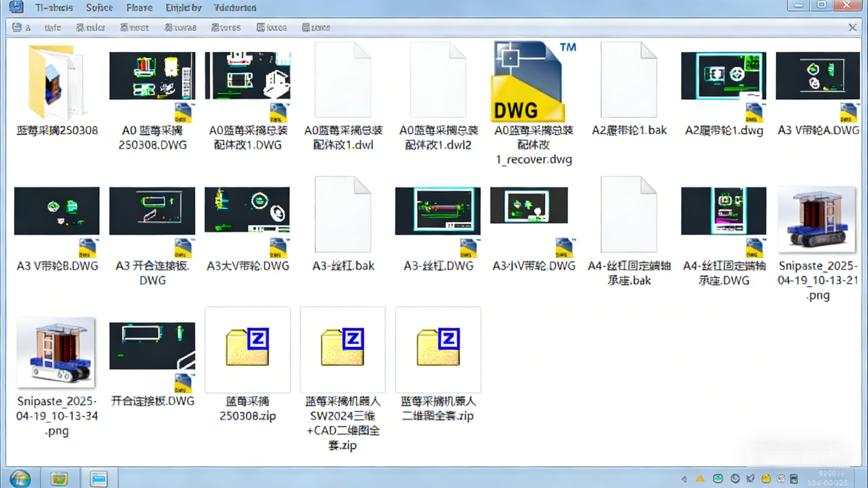868x488 pixels.
Task: Click the Windows Start button
Action: 20,478
